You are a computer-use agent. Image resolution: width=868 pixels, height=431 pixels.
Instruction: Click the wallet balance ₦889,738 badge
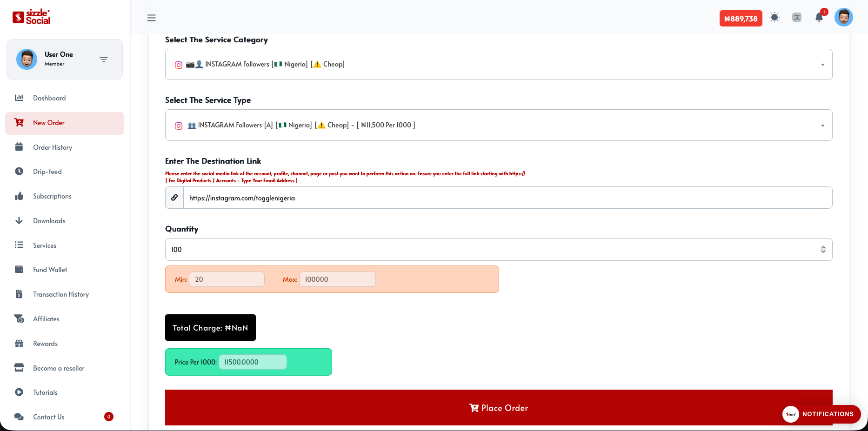pos(741,19)
